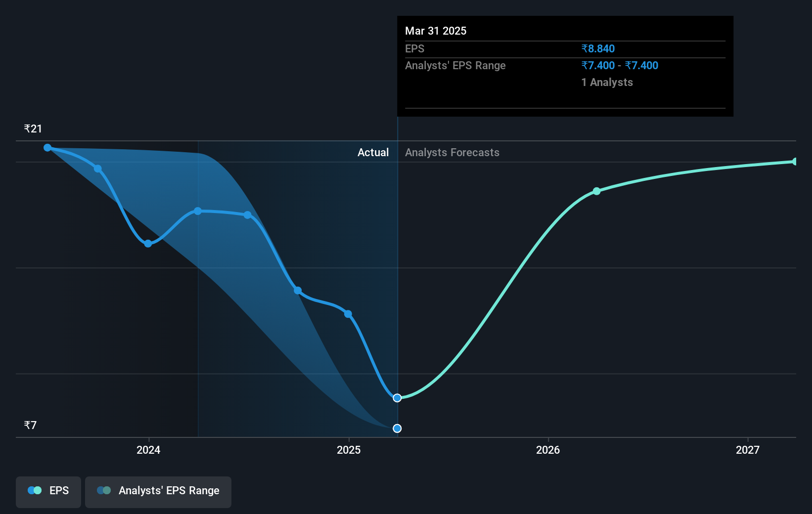Click the ₹8.840 EPS value in tooltip
This screenshot has height=514, width=812.
(598, 49)
